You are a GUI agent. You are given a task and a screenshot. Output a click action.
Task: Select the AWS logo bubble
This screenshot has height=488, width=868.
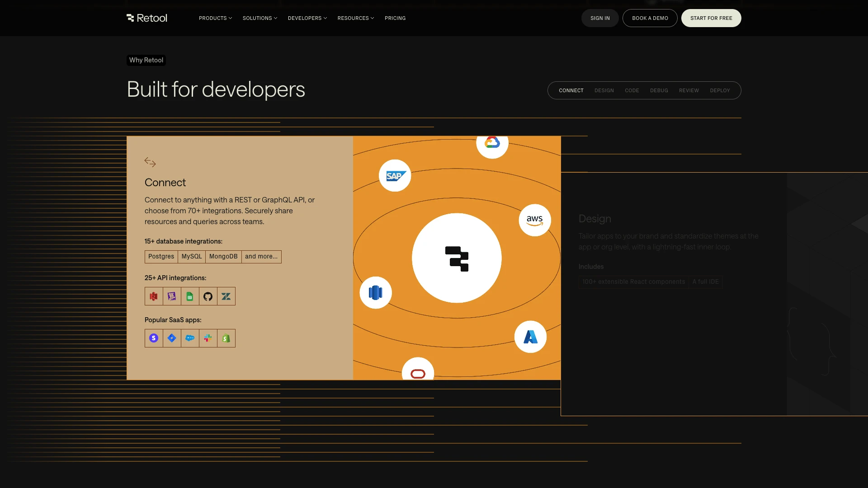535,220
